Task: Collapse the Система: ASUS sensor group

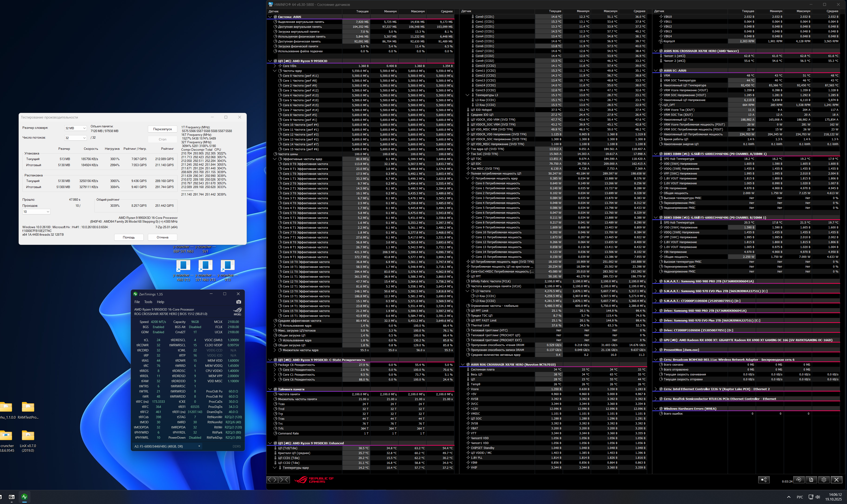Action: [270, 17]
